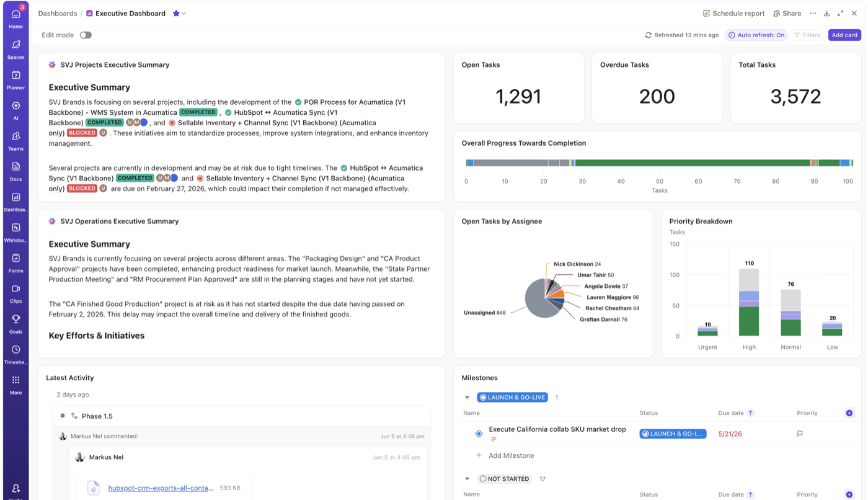Click the Add card button

(x=844, y=35)
